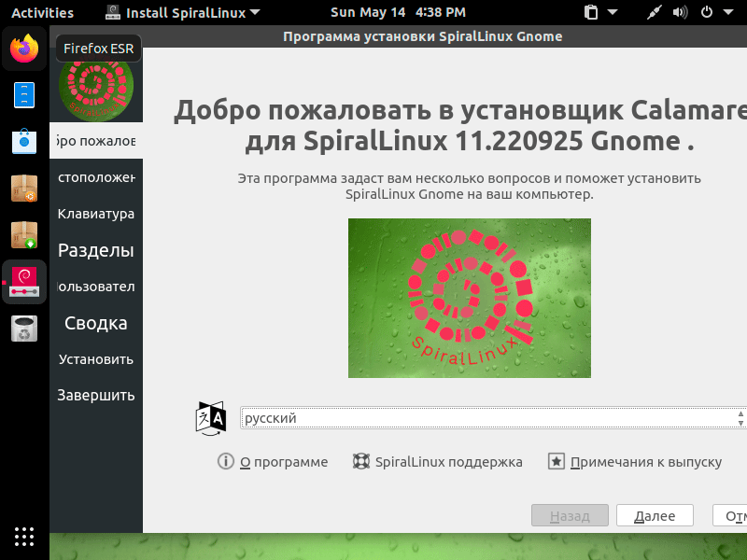Open the date and time calendar menu
Image resolution: width=747 pixels, height=560 pixels.
[x=398, y=12]
